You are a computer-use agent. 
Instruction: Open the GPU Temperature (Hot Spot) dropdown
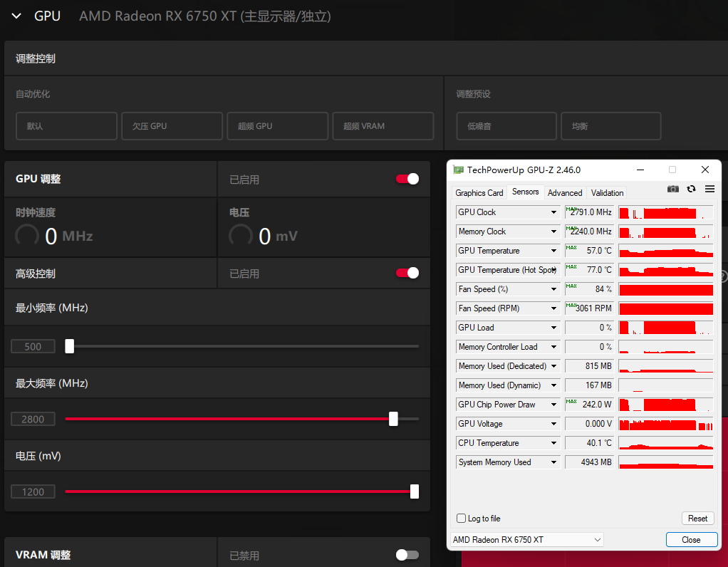coord(554,270)
